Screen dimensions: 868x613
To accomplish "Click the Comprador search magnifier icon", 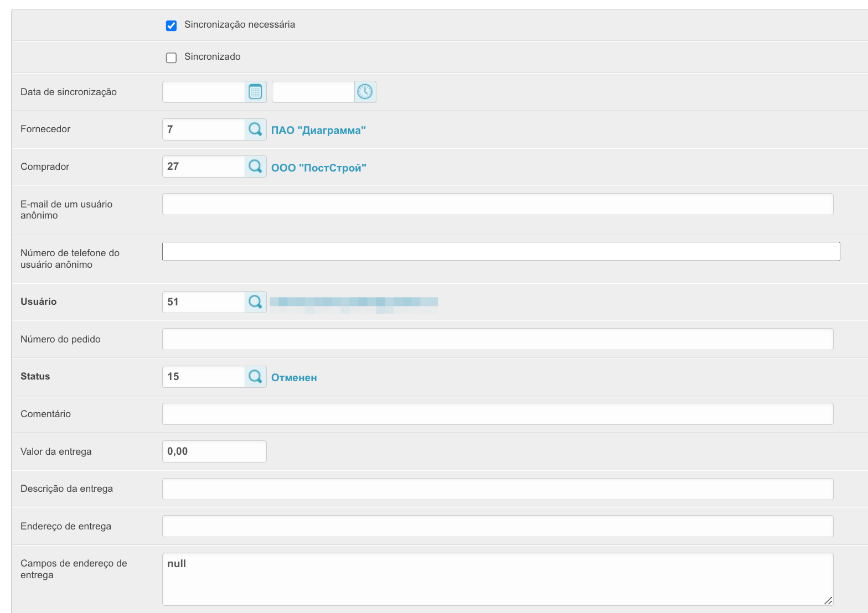I will pos(255,167).
